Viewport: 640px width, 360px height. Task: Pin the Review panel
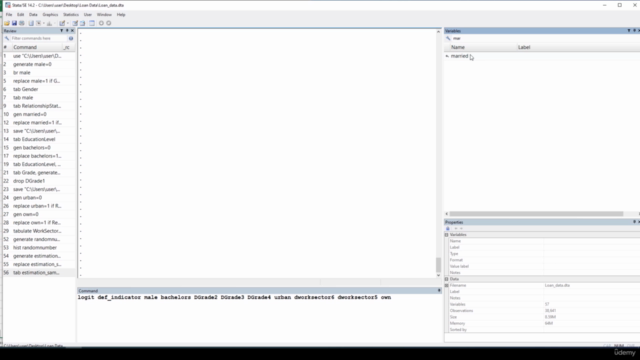(x=67, y=31)
